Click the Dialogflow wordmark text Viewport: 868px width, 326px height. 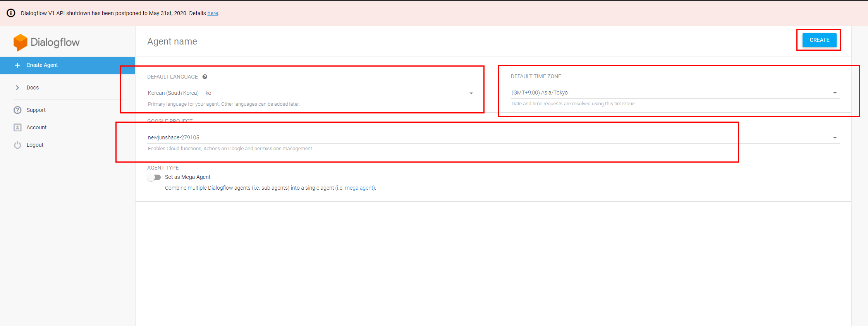55,42
